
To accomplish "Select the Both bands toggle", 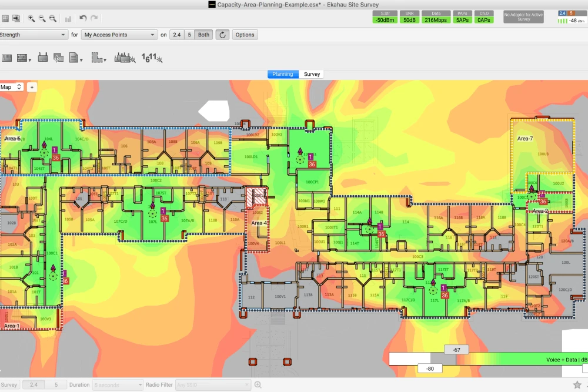I will pos(203,35).
